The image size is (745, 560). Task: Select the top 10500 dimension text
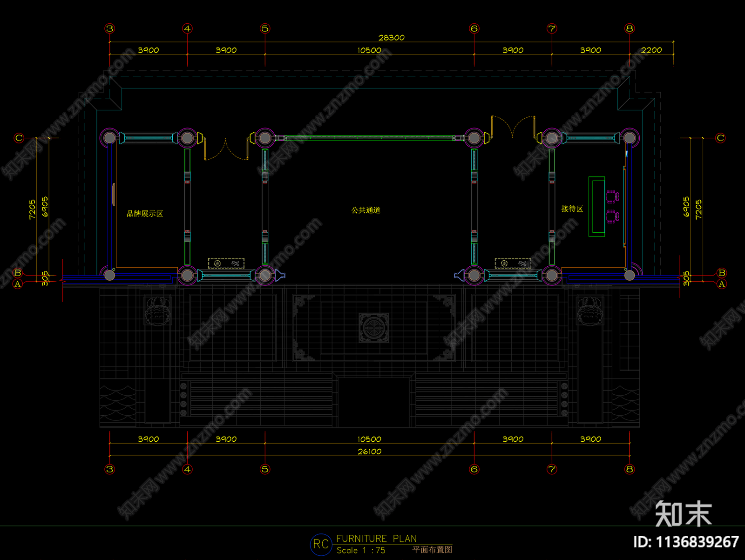[x=369, y=50]
